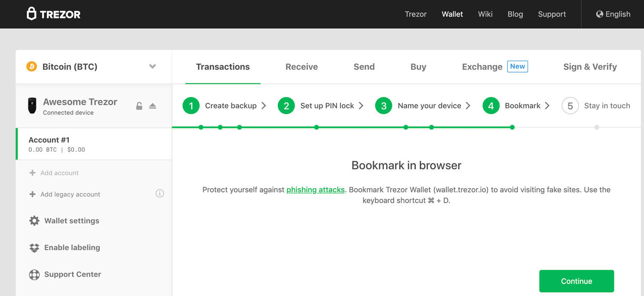Open the Exchange tab
Viewport: 644px width, 296px height.
click(482, 67)
